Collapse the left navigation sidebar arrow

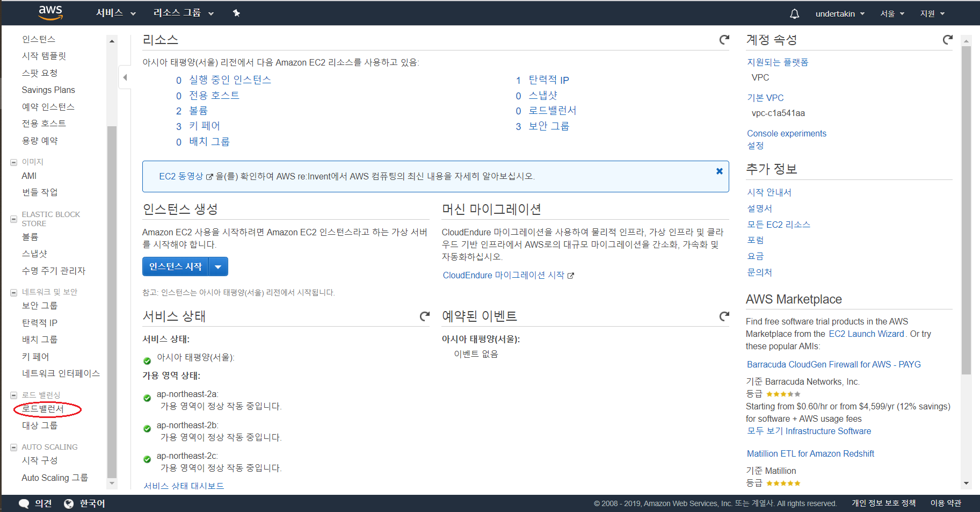pyautogui.click(x=125, y=77)
